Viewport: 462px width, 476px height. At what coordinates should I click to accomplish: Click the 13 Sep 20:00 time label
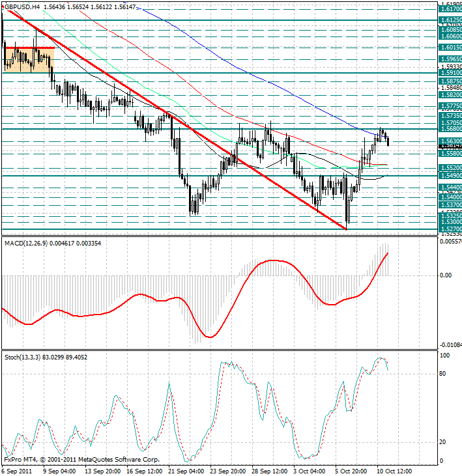point(103,471)
